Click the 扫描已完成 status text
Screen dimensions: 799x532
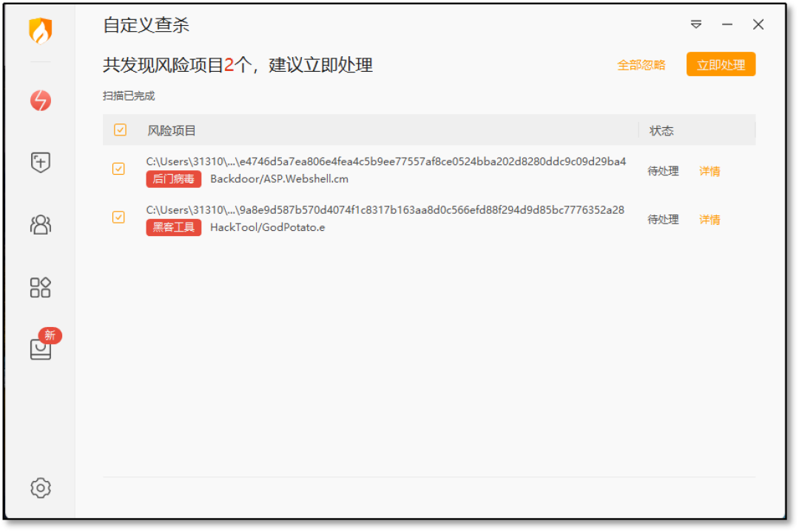(129, 95)
